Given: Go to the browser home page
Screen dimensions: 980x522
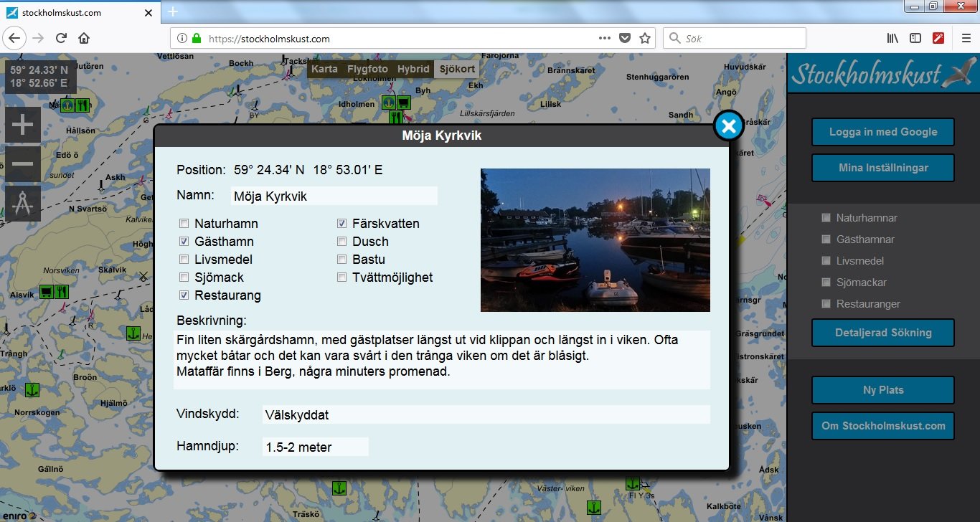Looking at the screenshot, I should (84, 38).
